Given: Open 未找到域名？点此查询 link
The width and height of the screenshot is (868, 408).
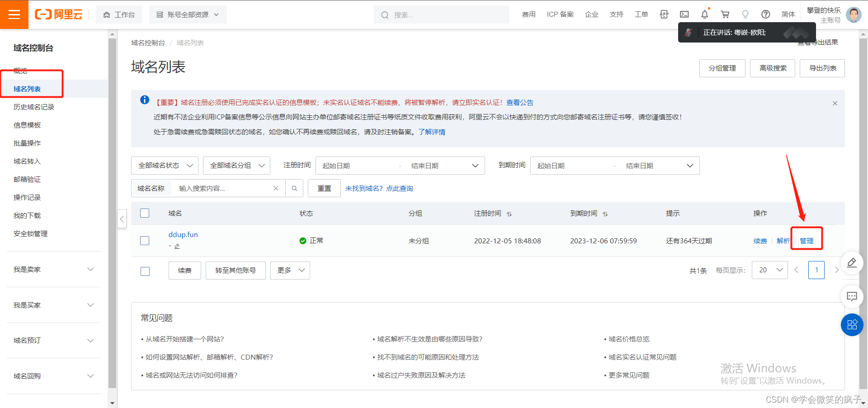Looking at the screenshot, I should (x=379, y=188).
